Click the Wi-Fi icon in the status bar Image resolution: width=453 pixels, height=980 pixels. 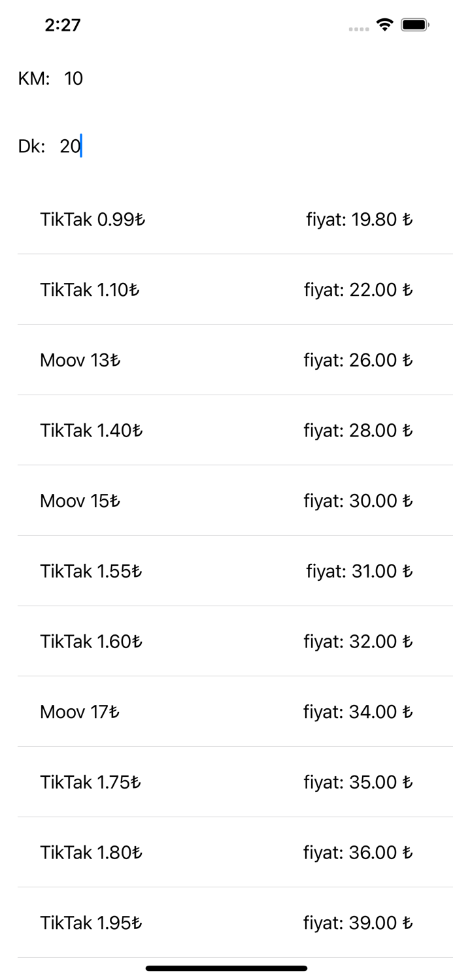click(384, 25)
